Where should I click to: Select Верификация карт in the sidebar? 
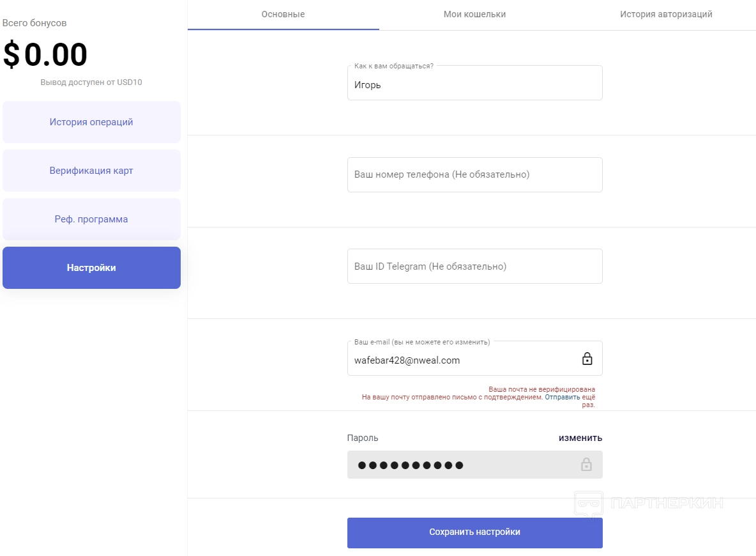coord(91,171)
